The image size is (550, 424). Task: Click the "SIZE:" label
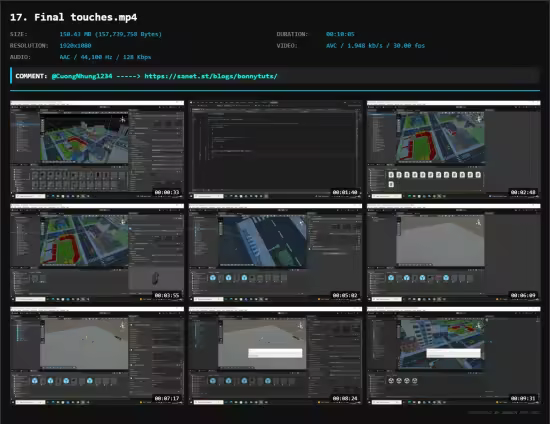19,34
